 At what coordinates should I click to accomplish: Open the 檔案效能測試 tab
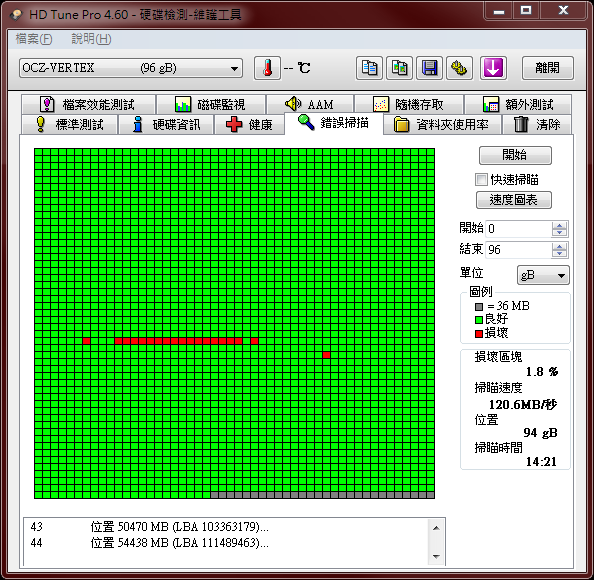click(x=88, y=104)
